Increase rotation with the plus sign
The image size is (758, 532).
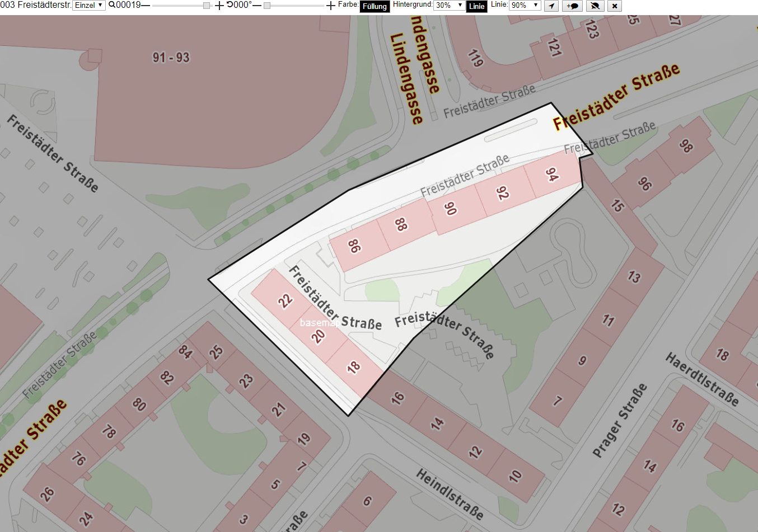[331, 6]
